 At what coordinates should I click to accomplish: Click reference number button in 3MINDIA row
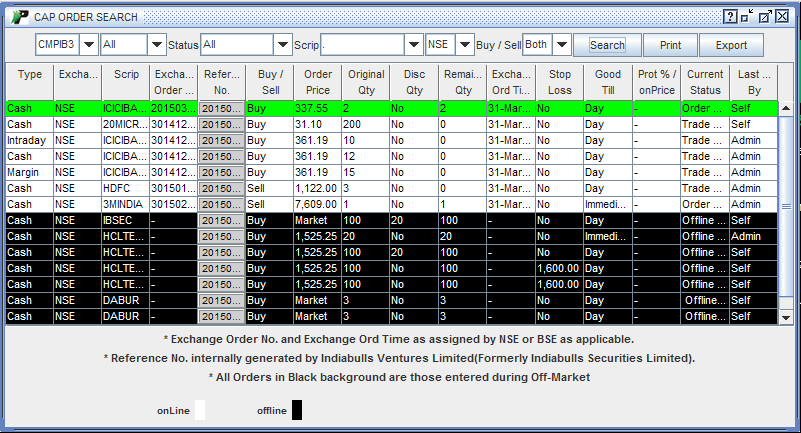(221, 204)
